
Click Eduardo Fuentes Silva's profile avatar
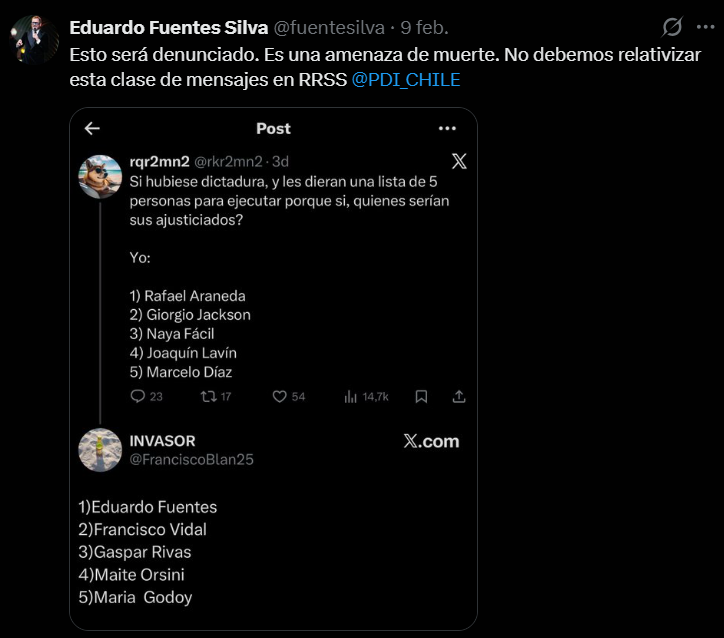pos(33,38)
